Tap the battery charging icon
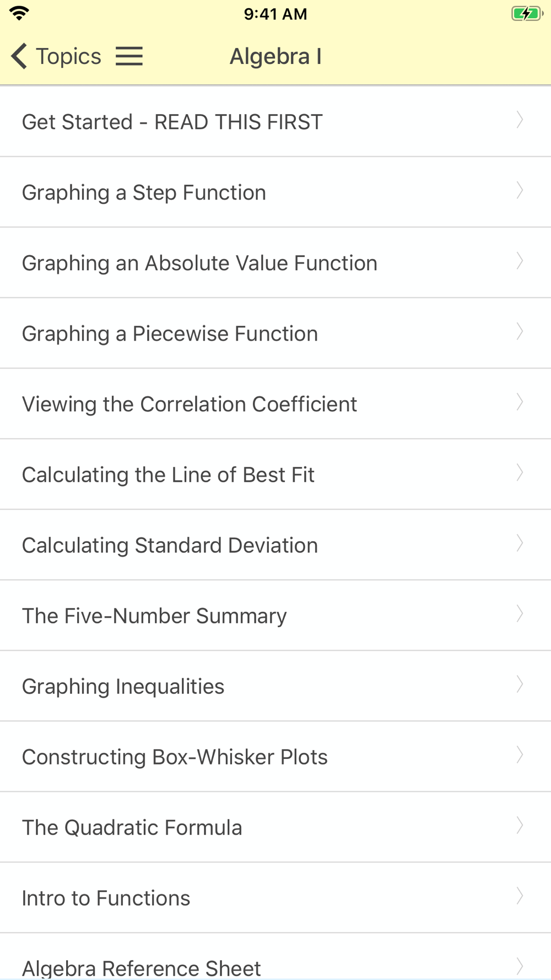The width and height of the screenshot is (551, 980). [527, 14]
